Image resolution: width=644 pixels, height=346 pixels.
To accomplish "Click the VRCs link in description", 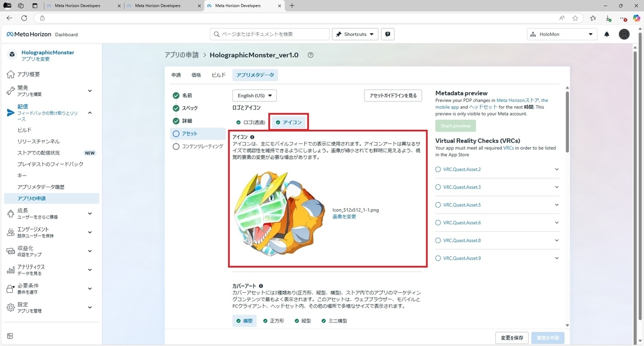I will click(x=508, y=148).
